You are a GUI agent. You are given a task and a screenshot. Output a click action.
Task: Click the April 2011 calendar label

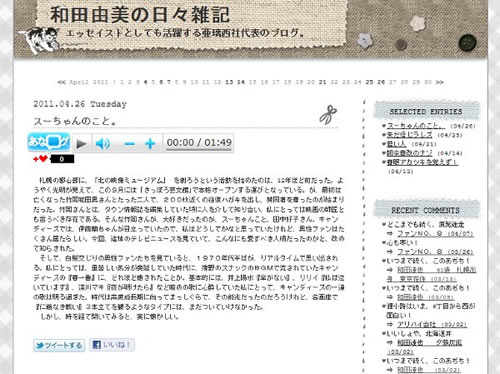tap(89, 82)
